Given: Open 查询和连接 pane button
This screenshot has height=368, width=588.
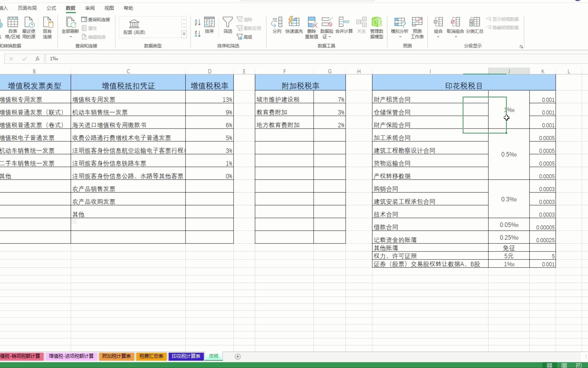Looking at the screenshot, I should coord(96,19).
